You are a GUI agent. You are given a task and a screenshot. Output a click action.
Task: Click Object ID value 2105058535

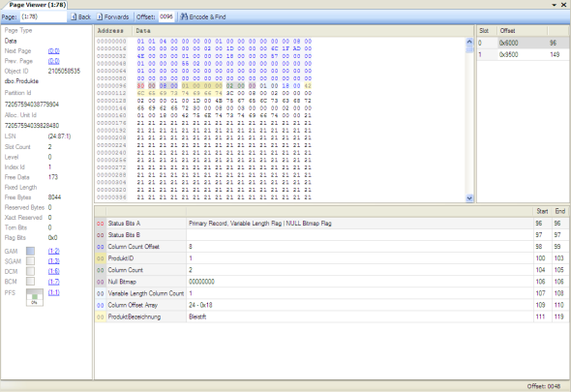coord(64,71)
